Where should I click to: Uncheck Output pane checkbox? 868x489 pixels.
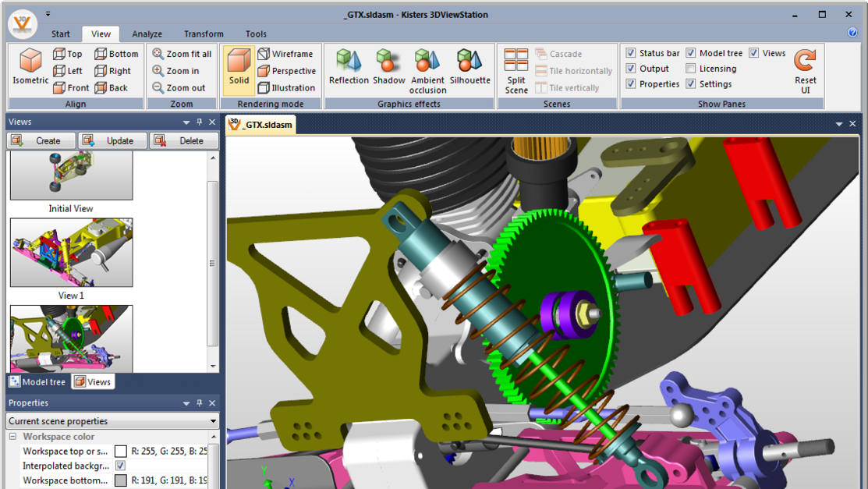(x=630, y=69)
